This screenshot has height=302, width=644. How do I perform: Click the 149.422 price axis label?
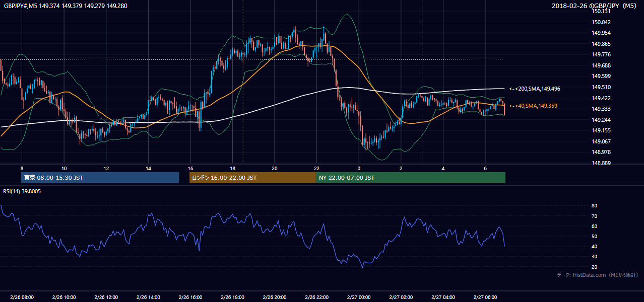click(602, 98)
